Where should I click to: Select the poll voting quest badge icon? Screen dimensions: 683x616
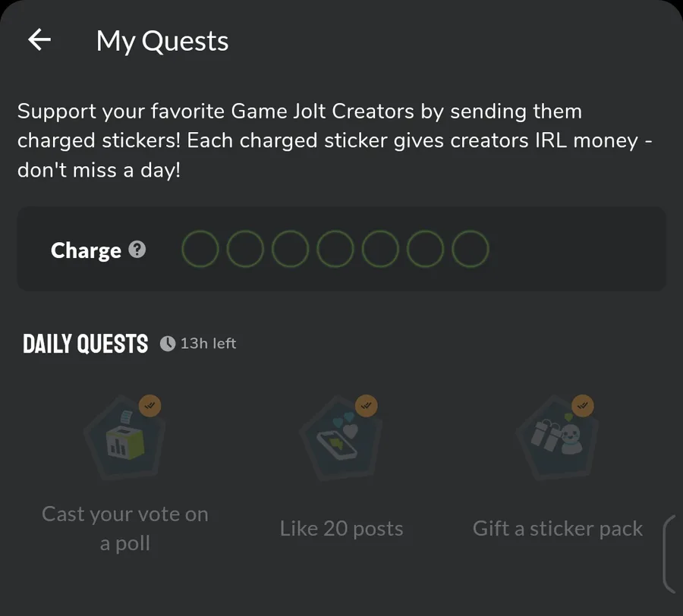(124, 440)
